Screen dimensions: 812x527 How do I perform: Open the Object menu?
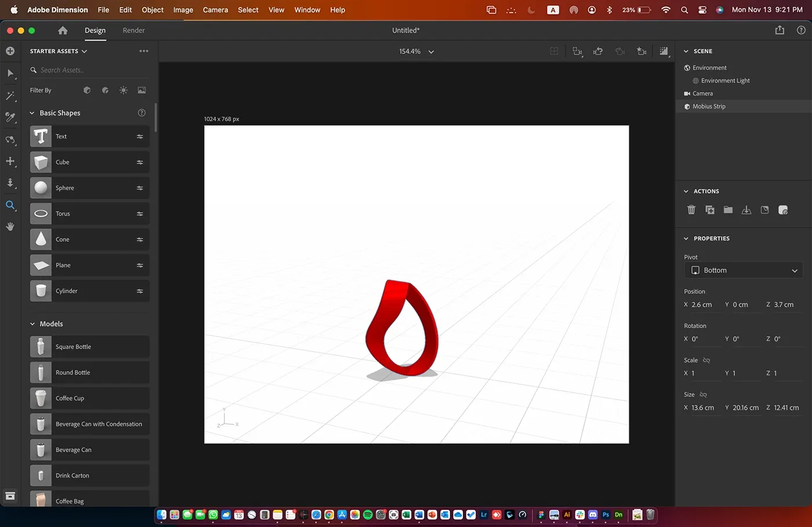pyautogui.click(x=153, y=10)
